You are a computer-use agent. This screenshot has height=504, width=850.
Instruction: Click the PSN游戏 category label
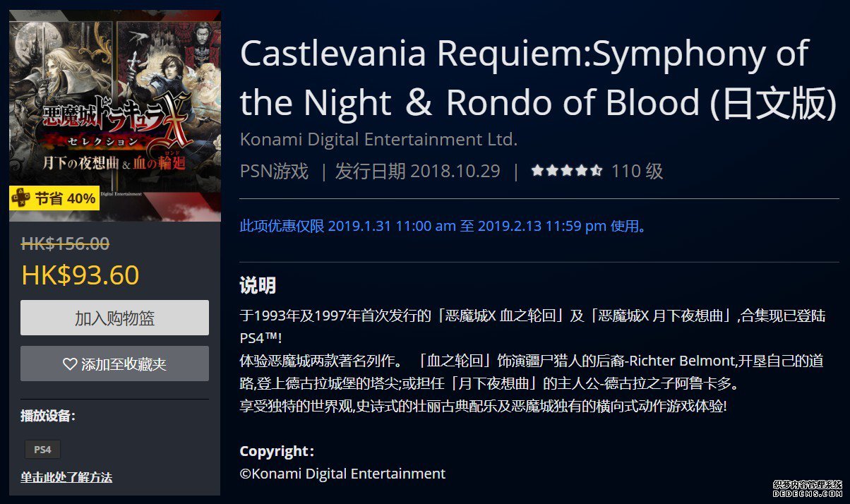(275, 171)
